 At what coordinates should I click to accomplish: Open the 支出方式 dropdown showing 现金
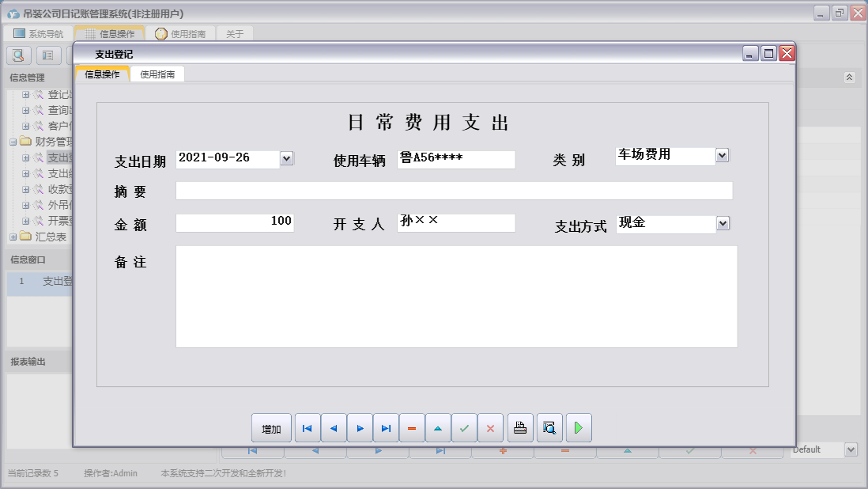pos(722,224)
